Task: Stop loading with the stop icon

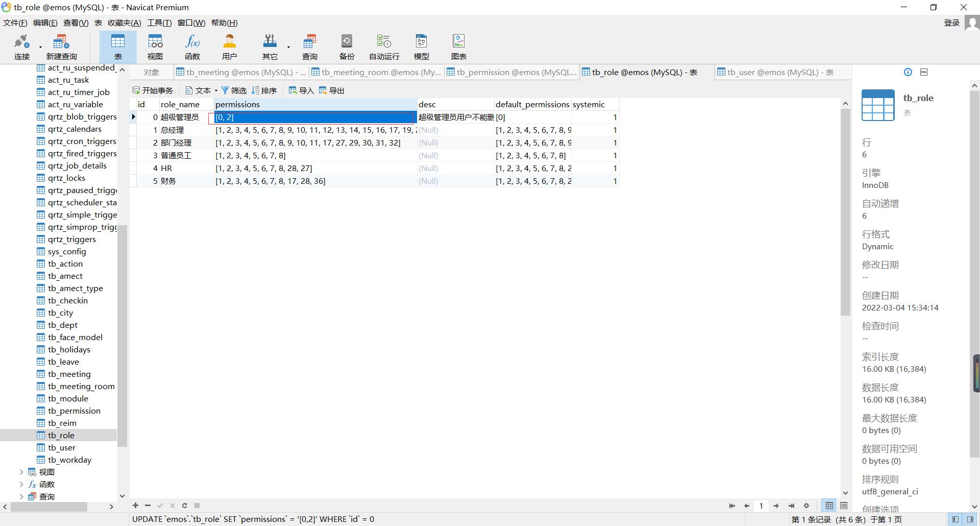Action: click(197, 506)
